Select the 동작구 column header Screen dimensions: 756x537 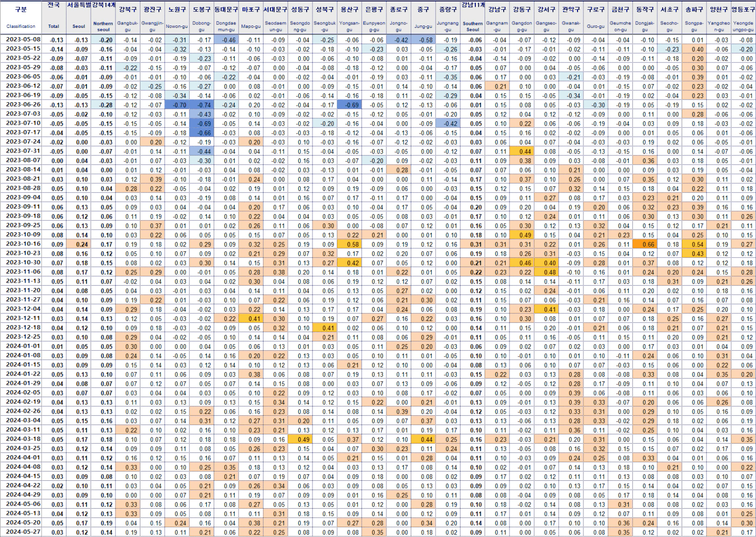645,9
